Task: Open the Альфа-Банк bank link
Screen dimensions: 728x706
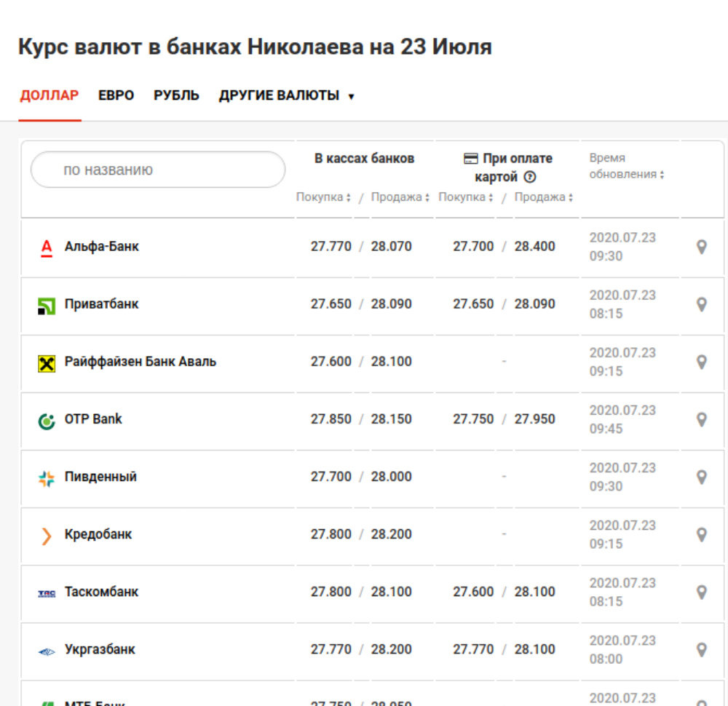Action: [x=101, y=247]
